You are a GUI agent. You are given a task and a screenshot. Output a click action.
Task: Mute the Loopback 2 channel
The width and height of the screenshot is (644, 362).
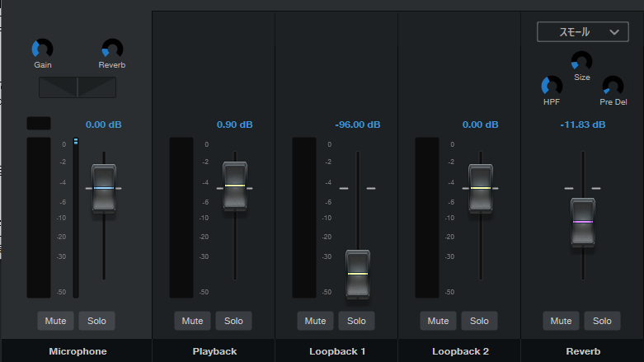tap(438, 321)
